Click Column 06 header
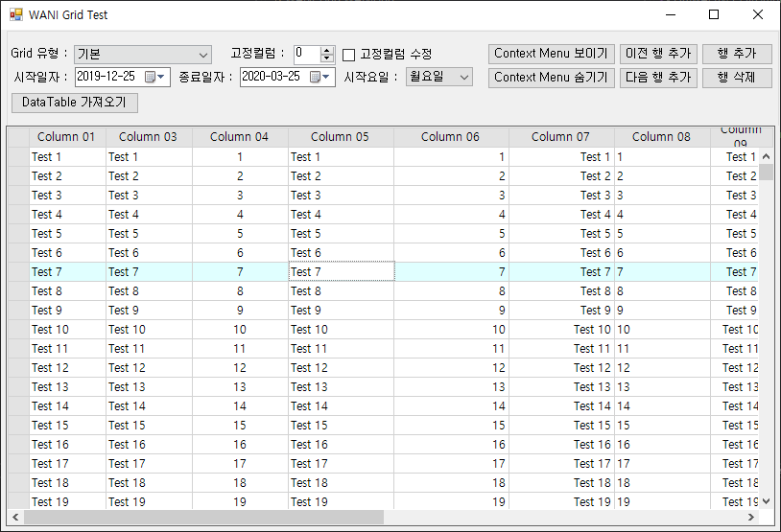The height and width of the screenshot is (532, 781). click(451, 137)
